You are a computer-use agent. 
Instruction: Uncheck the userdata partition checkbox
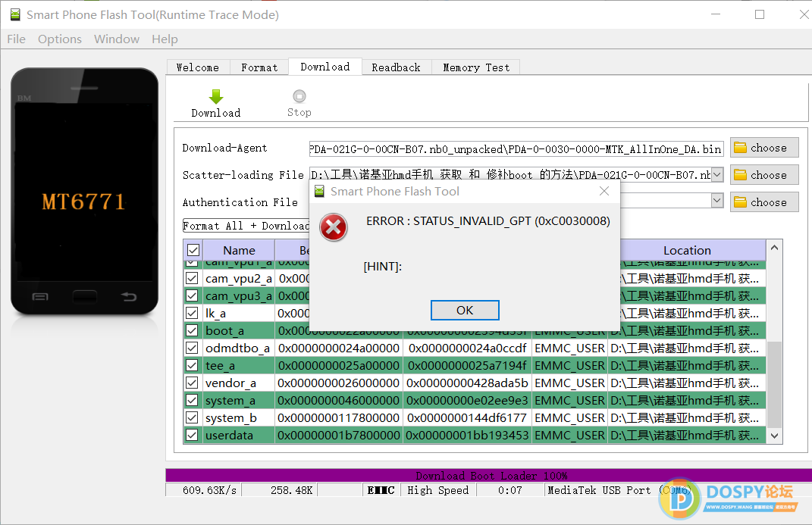click(192, 435)
